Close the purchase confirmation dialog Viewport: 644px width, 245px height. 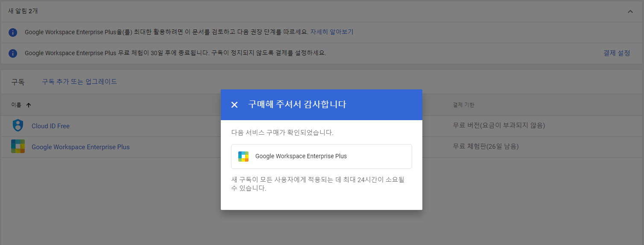pos(234,105)
